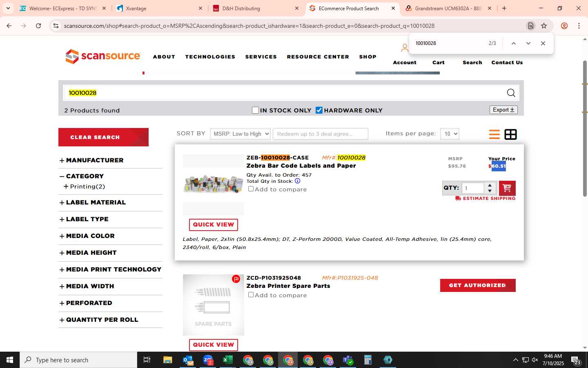This screenshot has height=368, width=588.
Task: Click the Get Authorized button
Action: pos(478,285)
